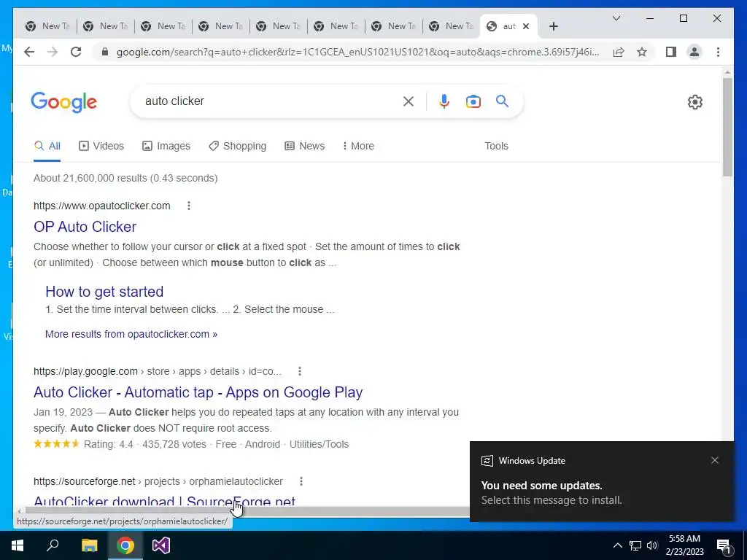747x560 pixels.
Task: Click the 'Rating: 4.4' text
Action: click(108, 444)
